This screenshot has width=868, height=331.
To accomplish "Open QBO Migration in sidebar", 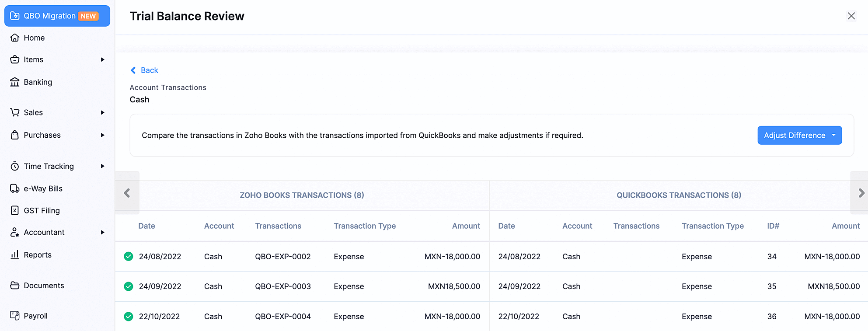I will pyautogui.click(x=57, y=16).
